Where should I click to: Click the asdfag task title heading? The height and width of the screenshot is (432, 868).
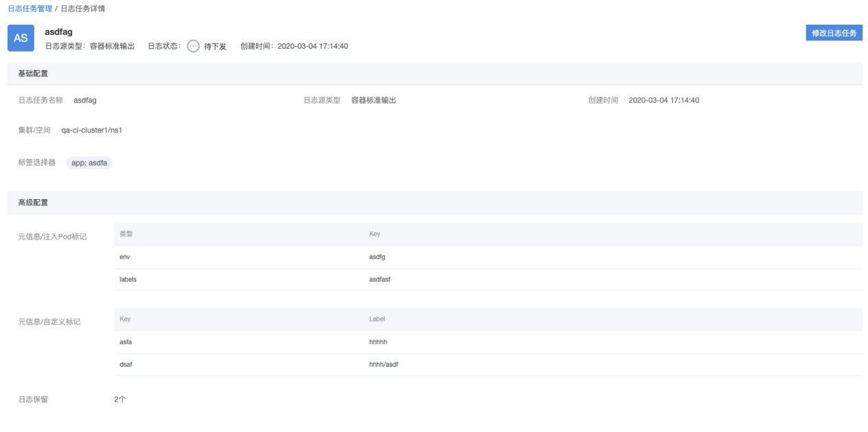[x=58, y=32]
